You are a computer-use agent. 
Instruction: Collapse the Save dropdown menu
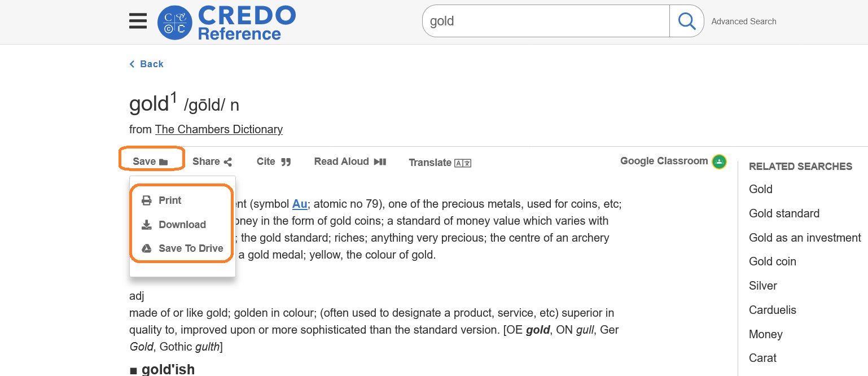pyautogui.click(x=151, y=161)
